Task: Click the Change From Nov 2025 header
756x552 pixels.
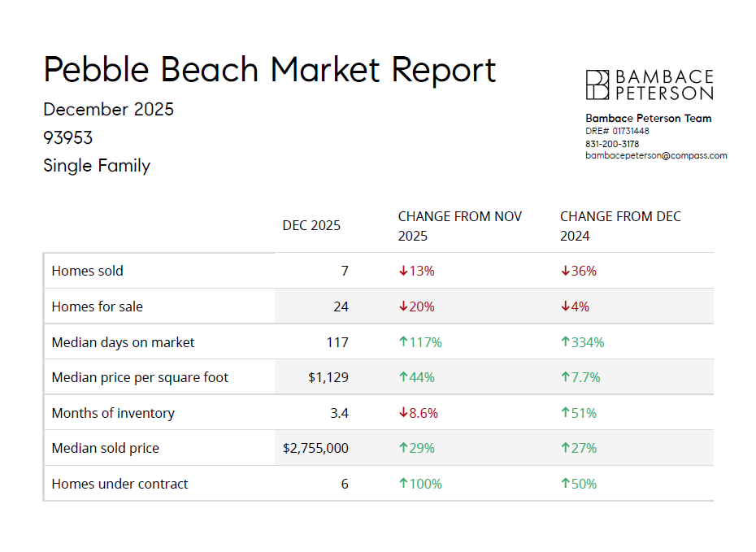Action: [x=460, y=226]
